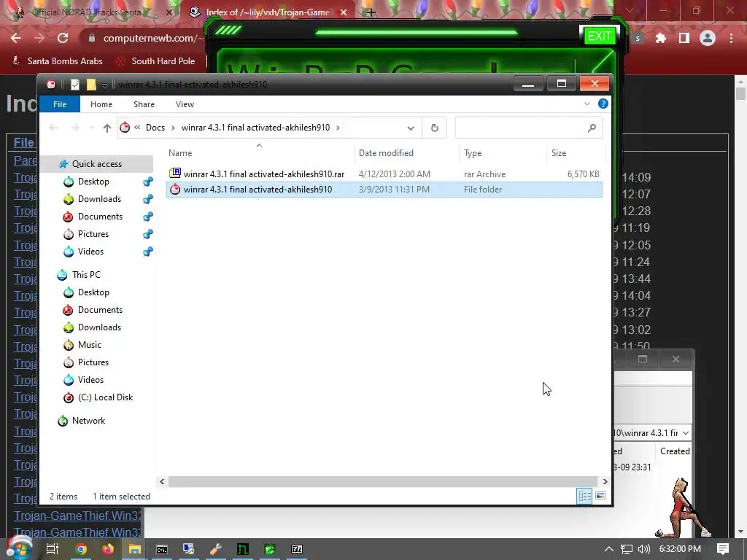Click Docs in the address breadcrumb
747x560 pixels.
coord(155,128)
